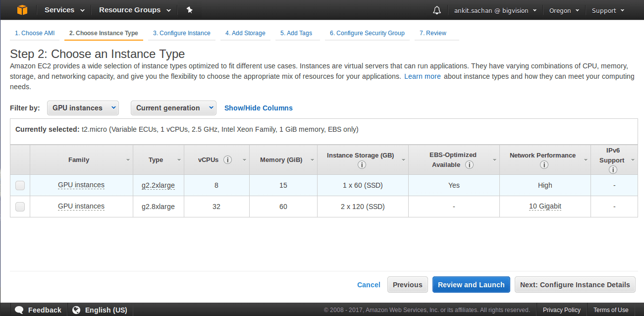Sort by EBS-Optimized Available column arrow
The height and width of the screenshot is (316, 644).
point(494,160)
